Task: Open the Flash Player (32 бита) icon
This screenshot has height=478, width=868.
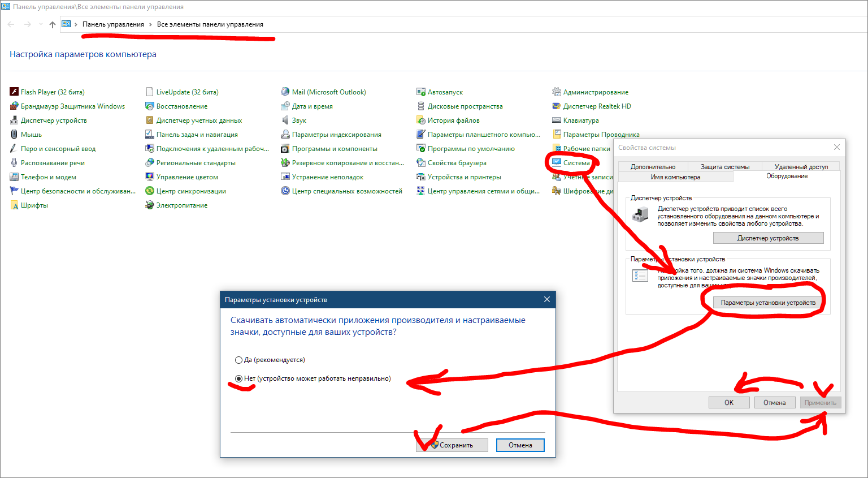Action: pyautogui.click(x=14, y=92)
